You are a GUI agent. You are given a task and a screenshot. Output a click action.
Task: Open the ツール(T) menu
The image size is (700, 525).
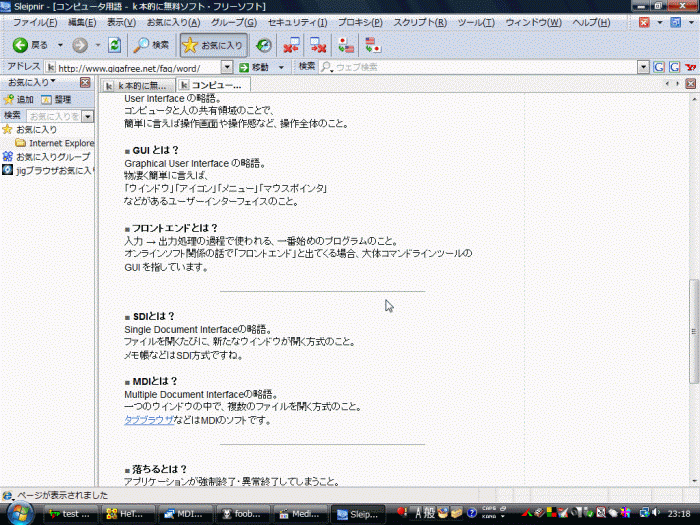[476, 22]
